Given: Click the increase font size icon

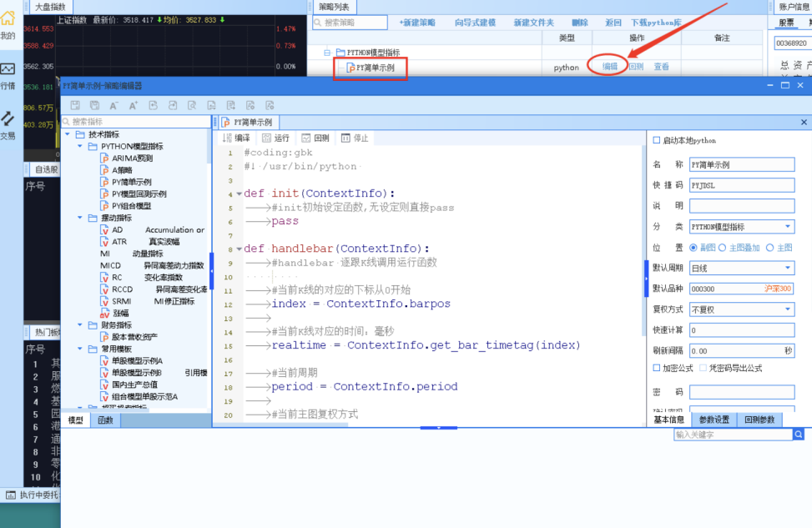Looking at the screenshot, I should click(x=133, y=106).
